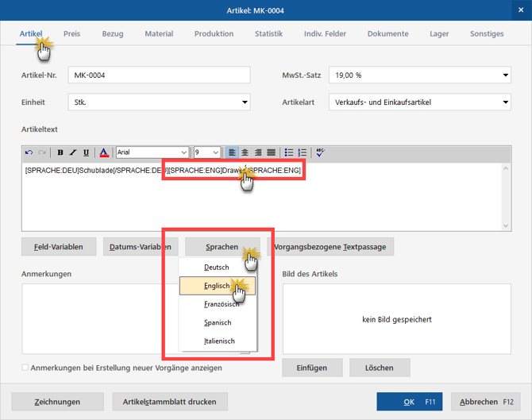Center-align the Artikeltext
532x420 pixels.
(245, 152)
